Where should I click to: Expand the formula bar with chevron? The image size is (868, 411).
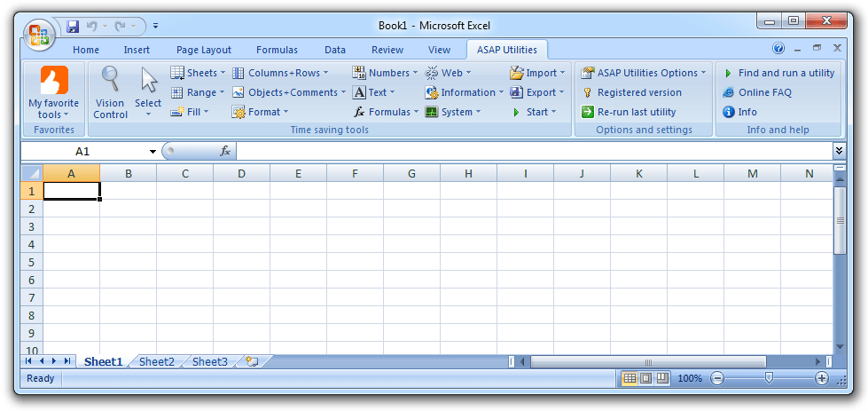click(839, 151)
